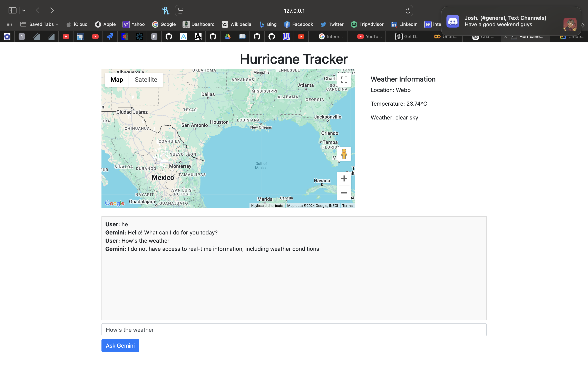Open the tab overview chevron
The width and height of the screenshot is (588, 367).
23,10
